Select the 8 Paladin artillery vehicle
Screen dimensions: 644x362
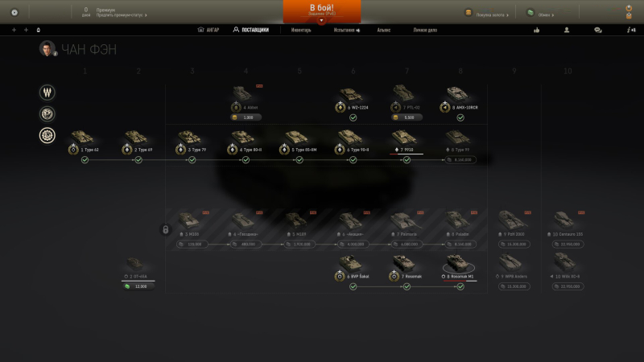pyautogui.click(x=459, y=224)
